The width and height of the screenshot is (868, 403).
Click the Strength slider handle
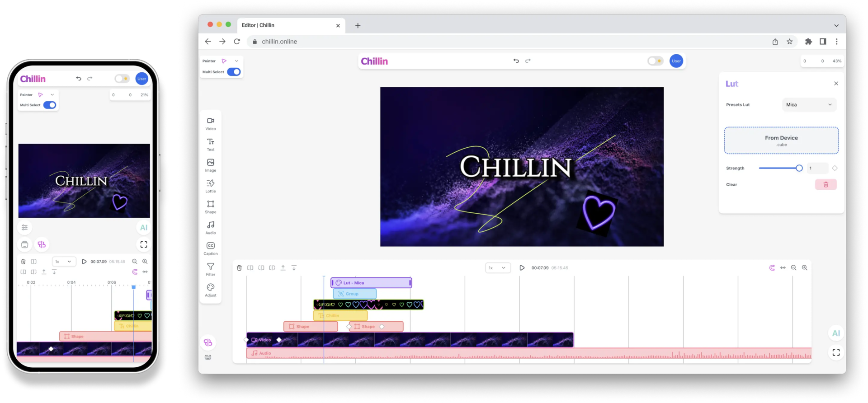pyautogui.click(x=799, y=168)
